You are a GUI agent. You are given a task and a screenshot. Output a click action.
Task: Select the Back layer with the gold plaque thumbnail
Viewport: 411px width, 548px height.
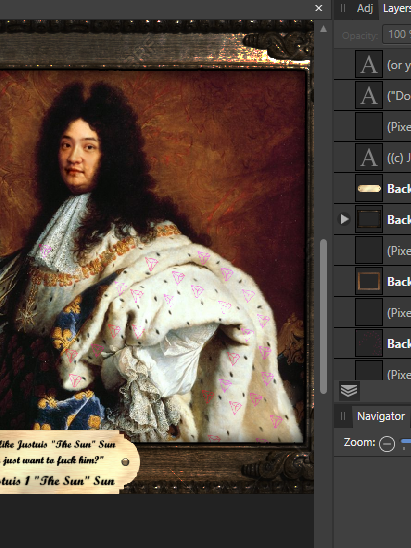373,188
